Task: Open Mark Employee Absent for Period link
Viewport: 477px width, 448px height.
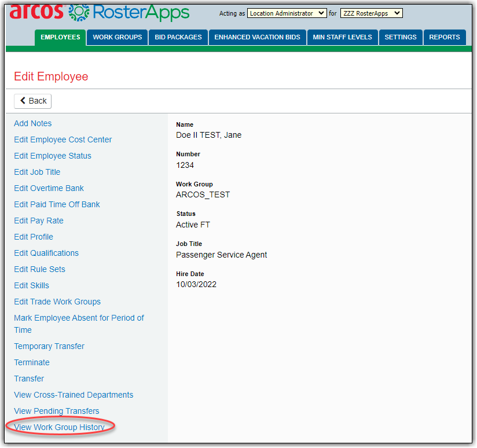Action: tap(79, 318)
